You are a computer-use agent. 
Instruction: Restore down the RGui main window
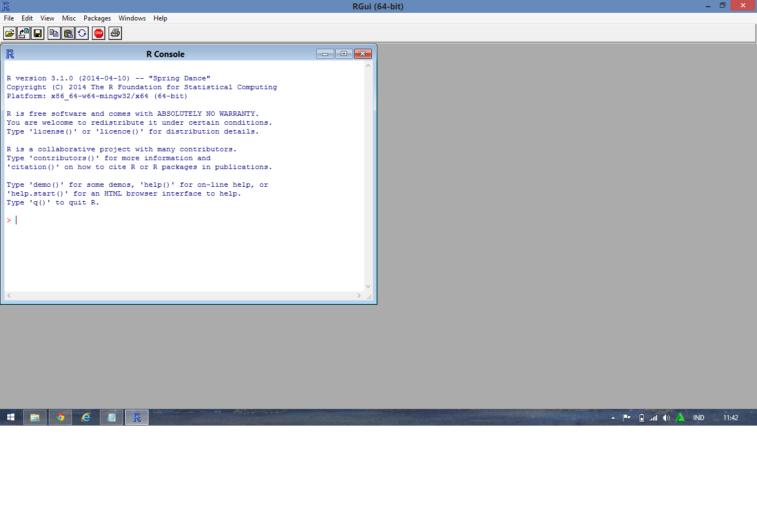coord(723,6)
